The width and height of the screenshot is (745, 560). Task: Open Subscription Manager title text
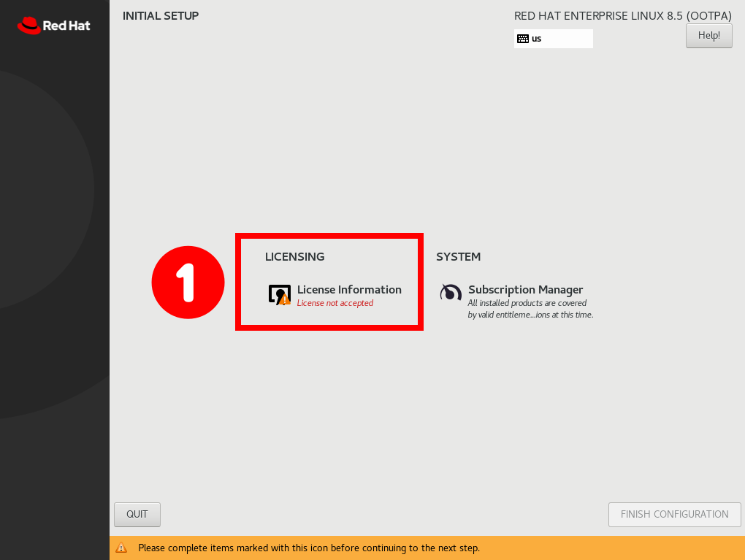coord(525,290)
